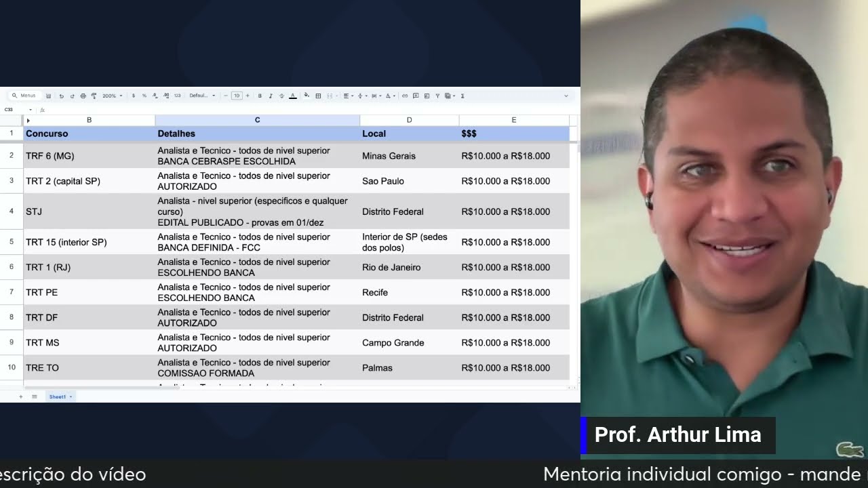
Task: Open the Menus search box
Action: 25,96
